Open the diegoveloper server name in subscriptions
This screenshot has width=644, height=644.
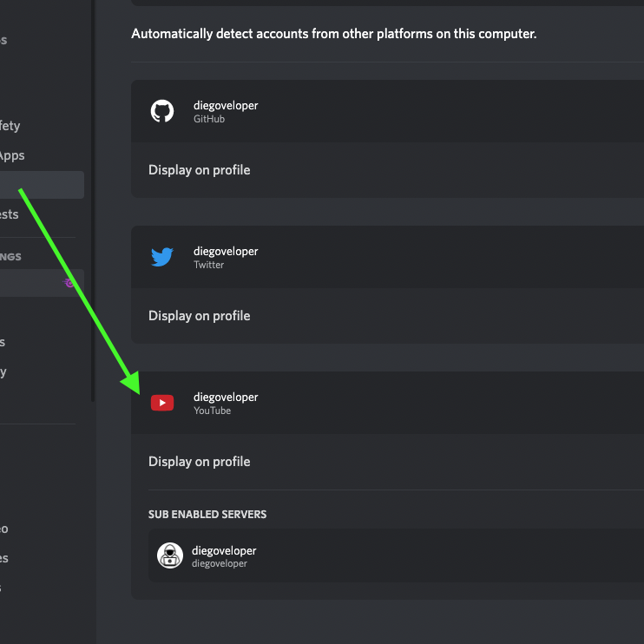click(224, 550)
